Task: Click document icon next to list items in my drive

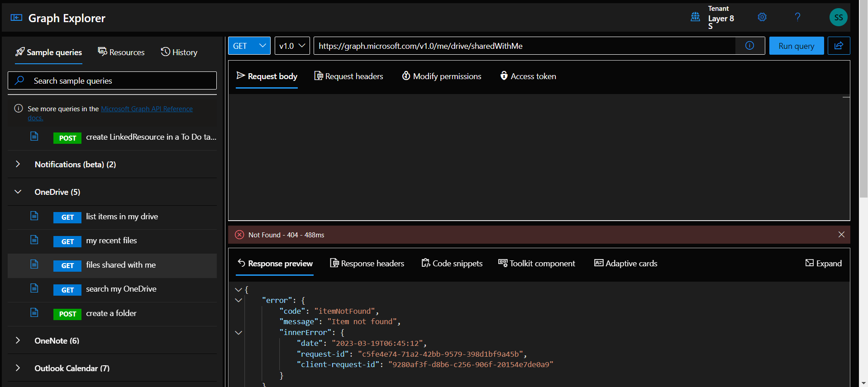Action: 34,216
